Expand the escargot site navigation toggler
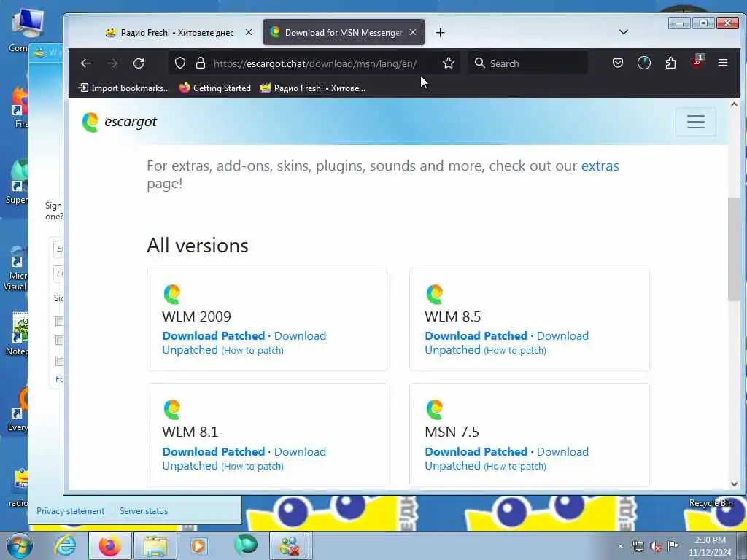This screenshot has width=747, height=560. tap(695, 122)
